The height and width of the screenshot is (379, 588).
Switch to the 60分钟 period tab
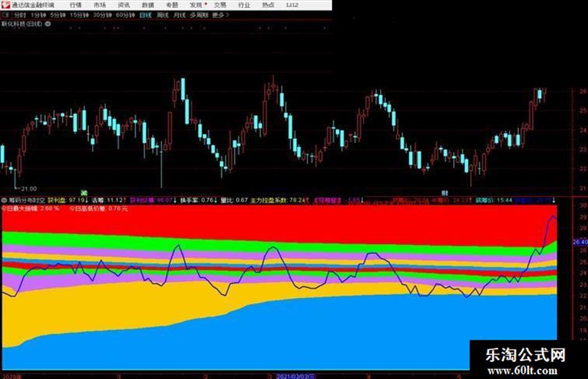pyautogui.click(x=125, y=15)
